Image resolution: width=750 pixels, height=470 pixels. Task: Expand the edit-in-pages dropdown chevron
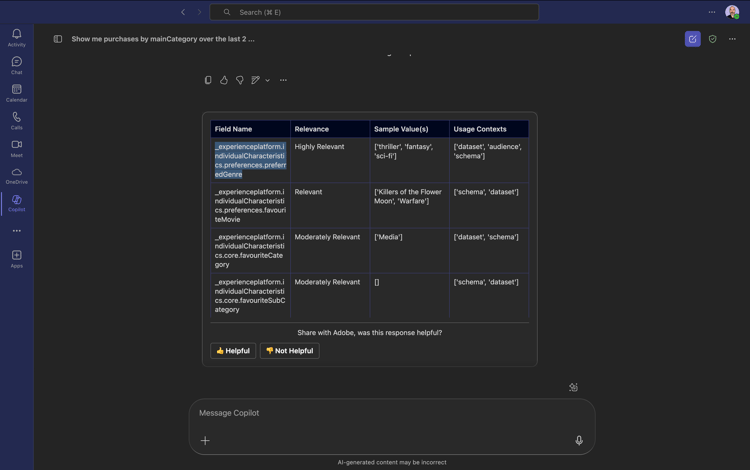[268, 80]
